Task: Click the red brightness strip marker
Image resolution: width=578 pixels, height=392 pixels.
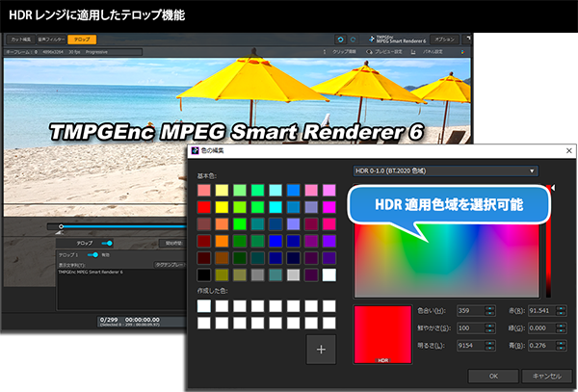Action: [x=553, y=188]
